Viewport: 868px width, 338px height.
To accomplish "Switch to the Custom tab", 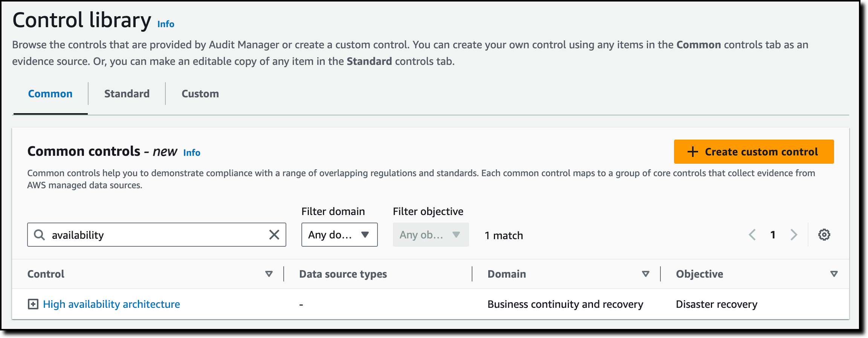I will pyautogui.click(x=200, y=94).
